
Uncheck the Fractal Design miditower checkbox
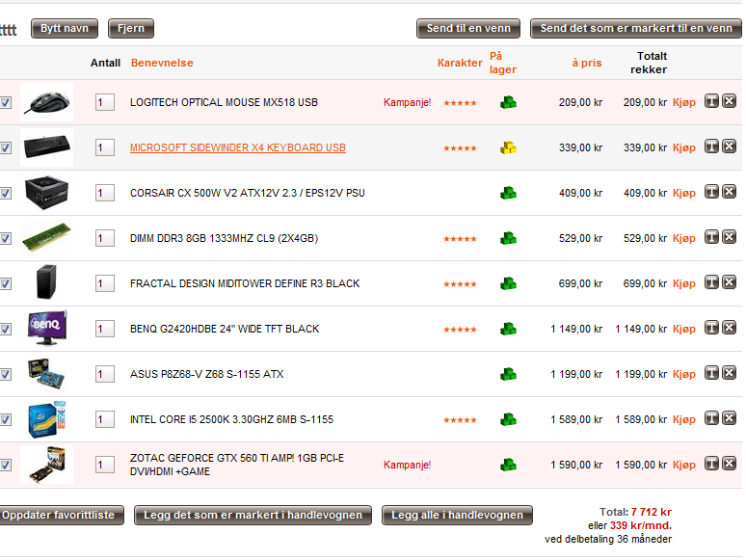click(x=5, y=283)
